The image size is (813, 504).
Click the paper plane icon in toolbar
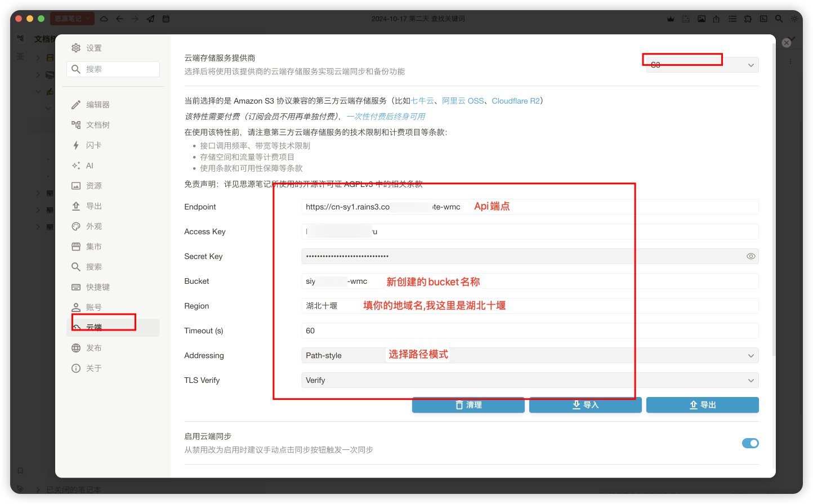(x=150, y=19)
